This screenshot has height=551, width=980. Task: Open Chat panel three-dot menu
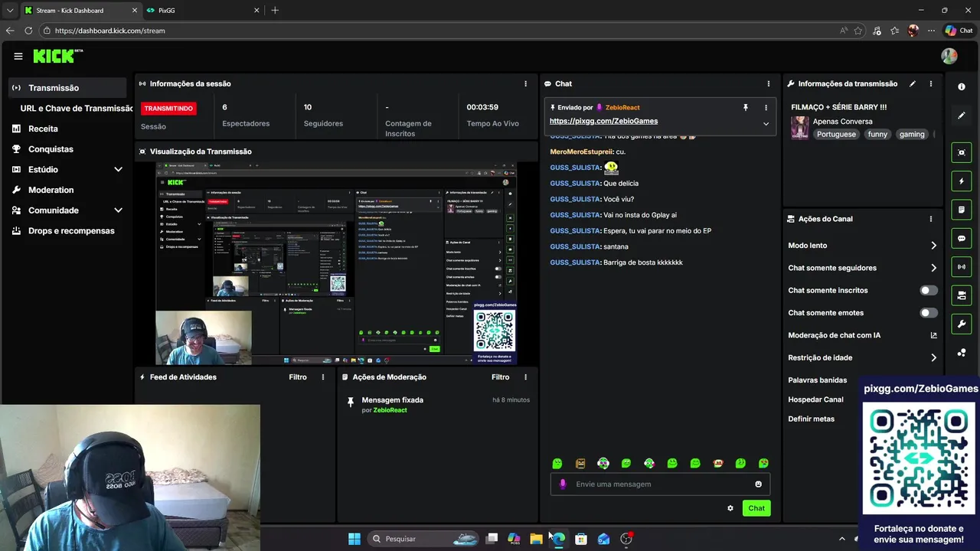tap(769, 83)
